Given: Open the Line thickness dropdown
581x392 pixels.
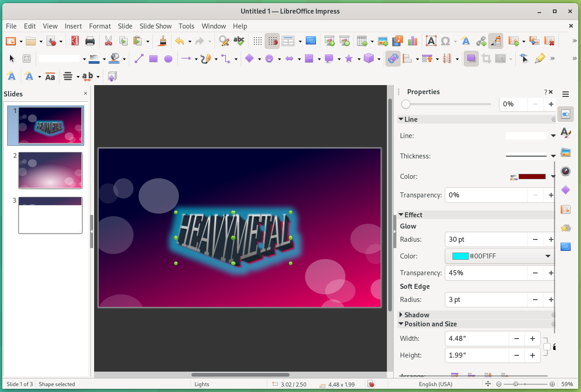Looking at the screenshot, I should (552, 156).
